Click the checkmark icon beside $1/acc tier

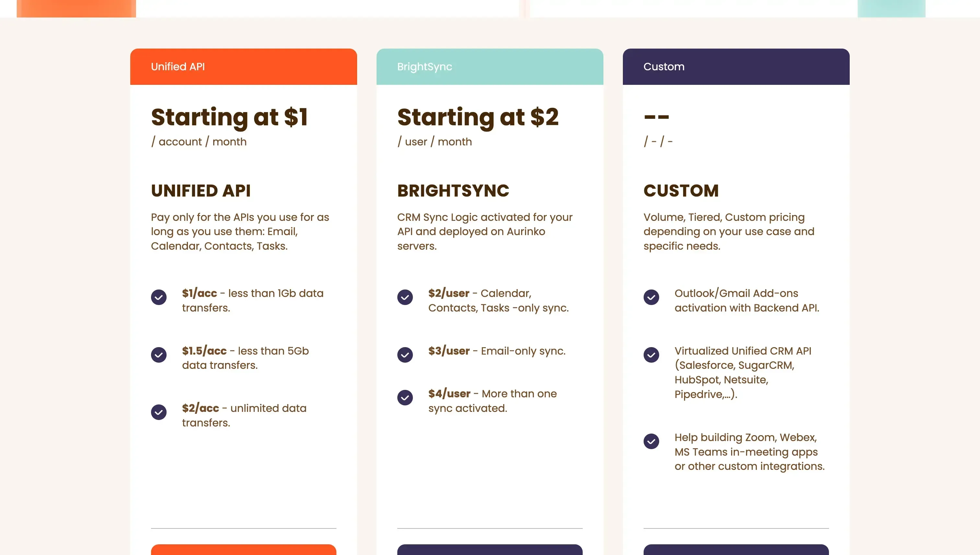pyautogui.click(x=159, y=297)
